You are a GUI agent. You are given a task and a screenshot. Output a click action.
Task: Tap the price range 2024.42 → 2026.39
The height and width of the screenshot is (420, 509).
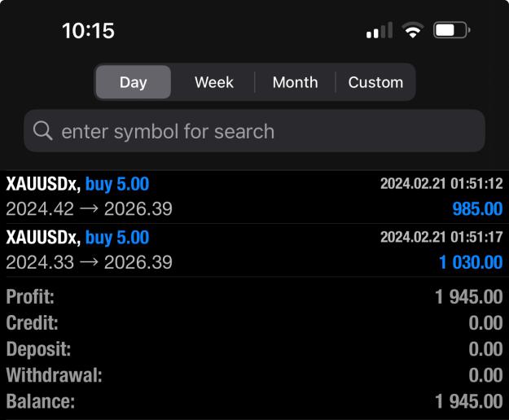pos(89,208)
